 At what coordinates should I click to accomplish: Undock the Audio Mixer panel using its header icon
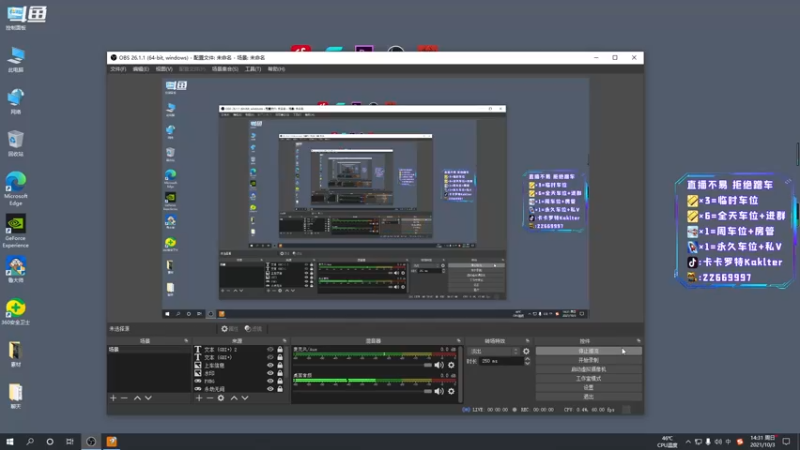pos(459,341)
